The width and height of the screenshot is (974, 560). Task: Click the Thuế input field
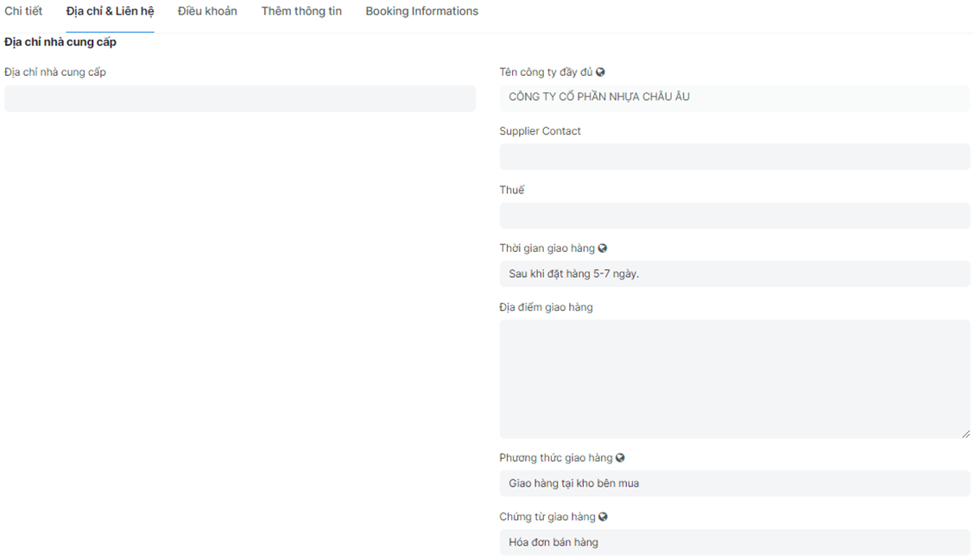[734, 215]
